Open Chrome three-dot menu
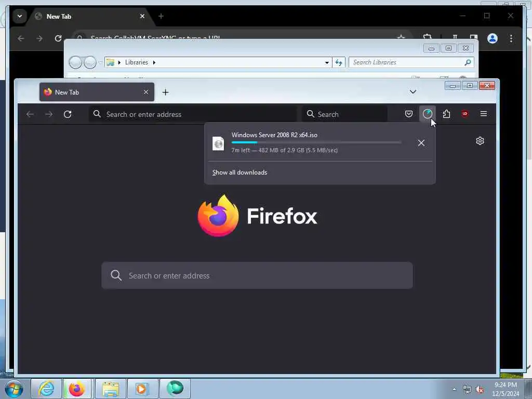532x399 pixels. click(x=511, y=38)
